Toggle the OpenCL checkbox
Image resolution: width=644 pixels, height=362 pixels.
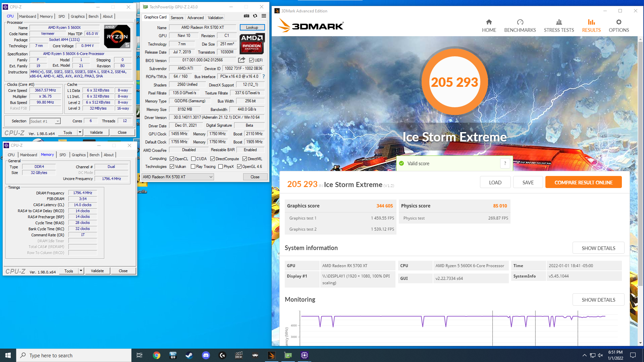(x=172, y=159)
